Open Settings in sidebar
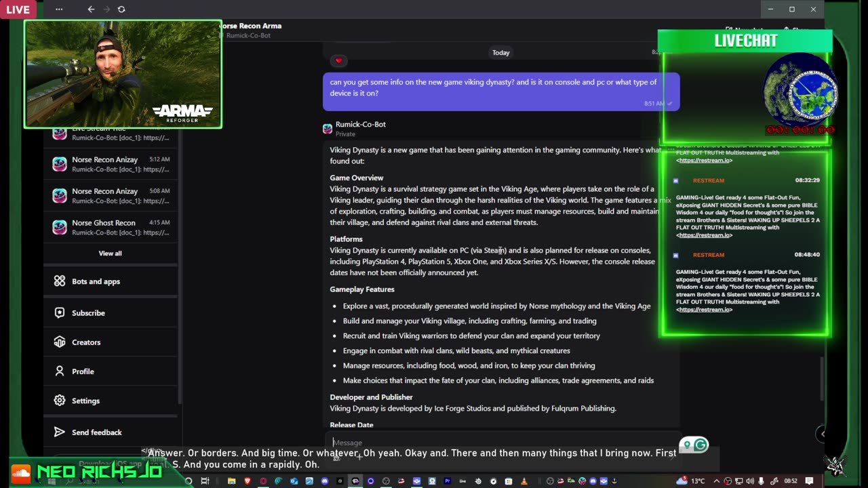The height and width of the screenshot is (488, 868). pyautogui.click(x=111, y=401)
